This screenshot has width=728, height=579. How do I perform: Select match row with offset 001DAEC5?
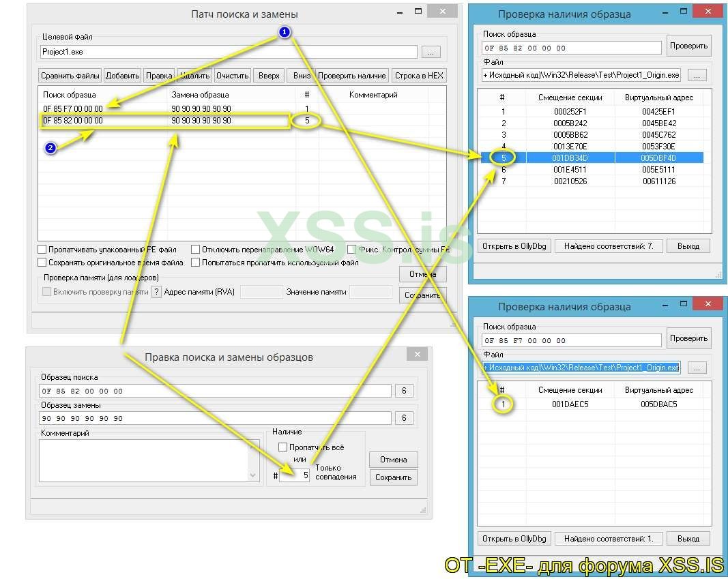pos(591,404)
